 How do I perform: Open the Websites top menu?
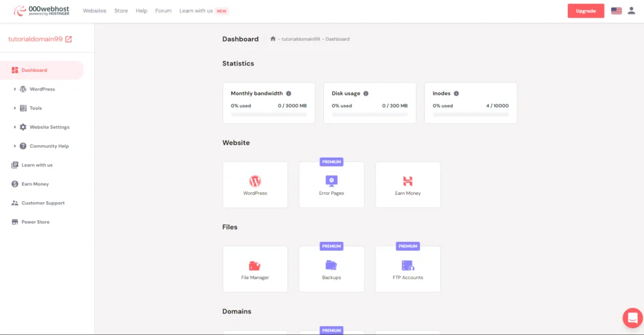(94, 11)
